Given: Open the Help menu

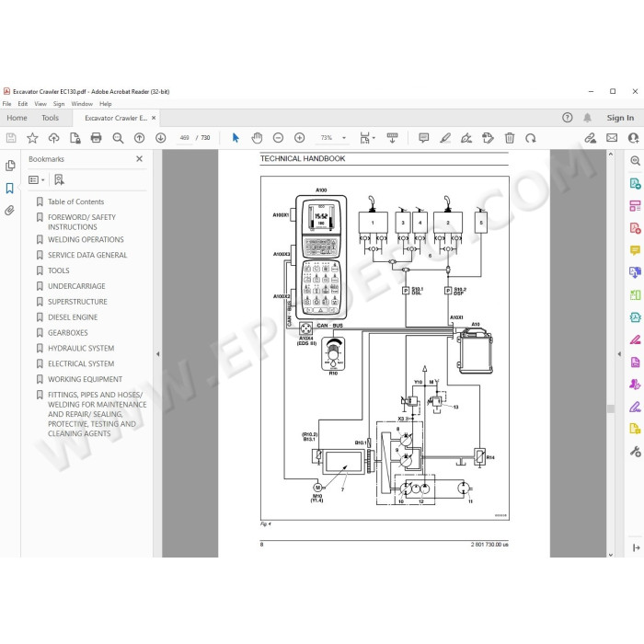Looking at the screenshot, I should 105,104.
